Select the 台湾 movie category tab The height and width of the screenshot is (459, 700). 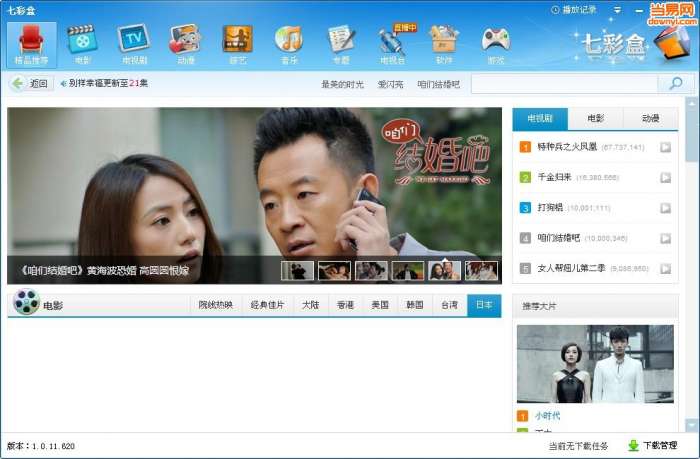coord(450,305)
